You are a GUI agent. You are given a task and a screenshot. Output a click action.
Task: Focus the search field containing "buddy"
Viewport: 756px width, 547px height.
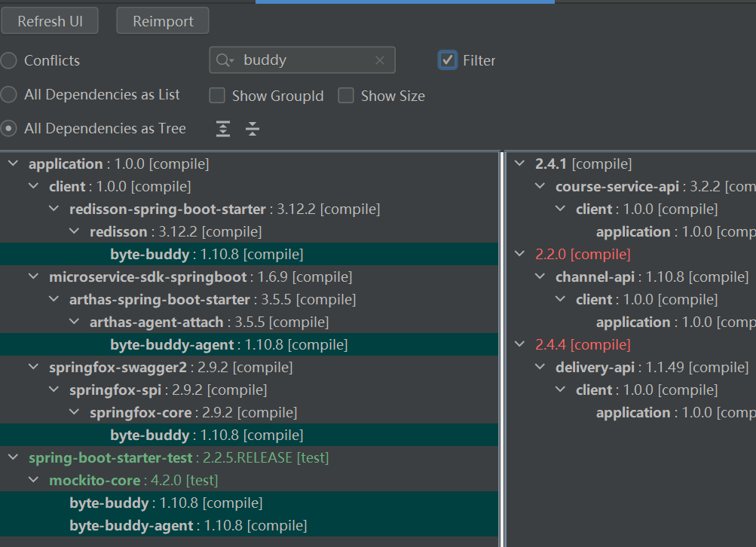tap(302, 60)
